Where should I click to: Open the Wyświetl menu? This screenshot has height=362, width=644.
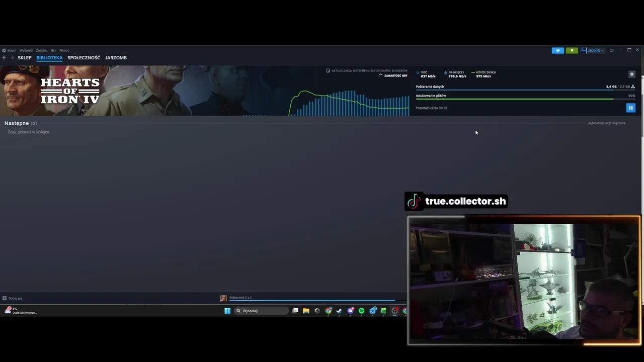(x=26, y=50)
